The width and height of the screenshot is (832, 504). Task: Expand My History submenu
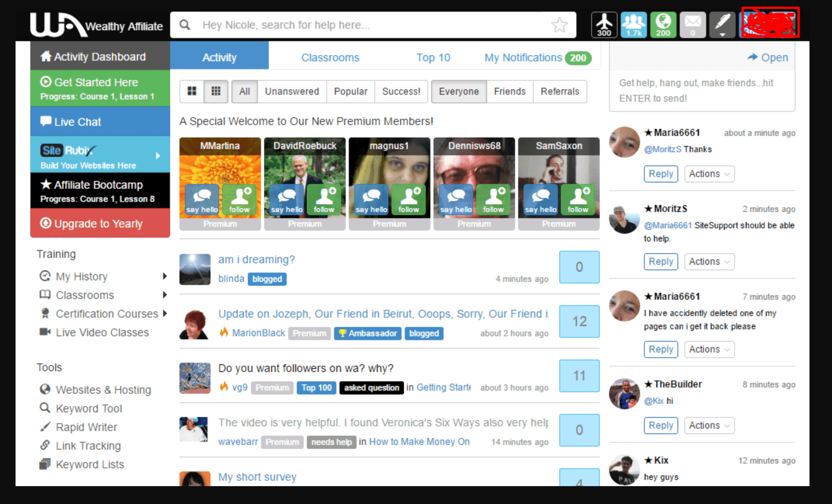coord(165,276)
